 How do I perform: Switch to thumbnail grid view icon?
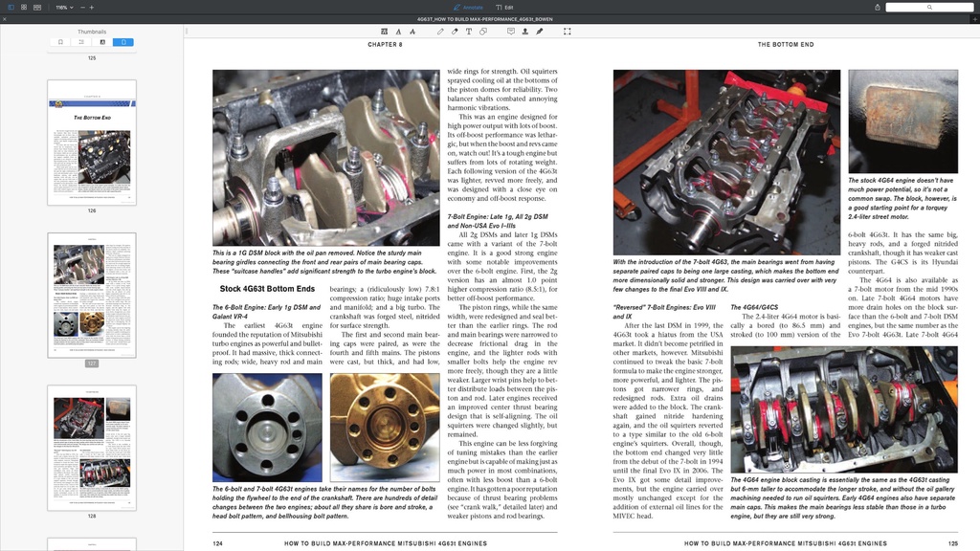(x=24, y=8)
